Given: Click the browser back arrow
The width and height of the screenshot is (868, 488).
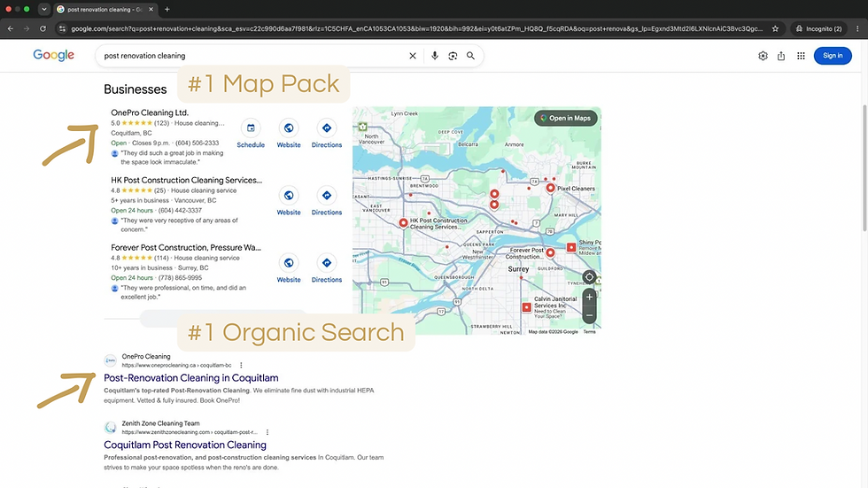Looking at the screenshot, I should coord(10,28).
